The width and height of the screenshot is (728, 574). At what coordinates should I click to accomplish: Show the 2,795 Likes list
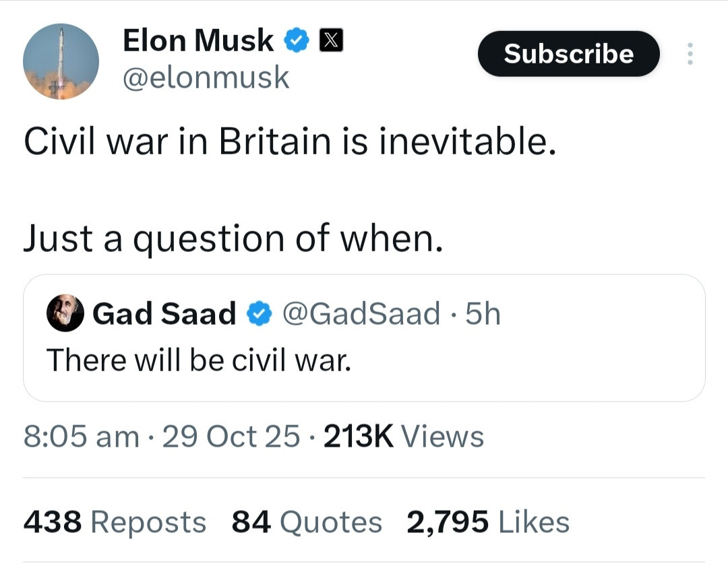click(x=488, y=523)
